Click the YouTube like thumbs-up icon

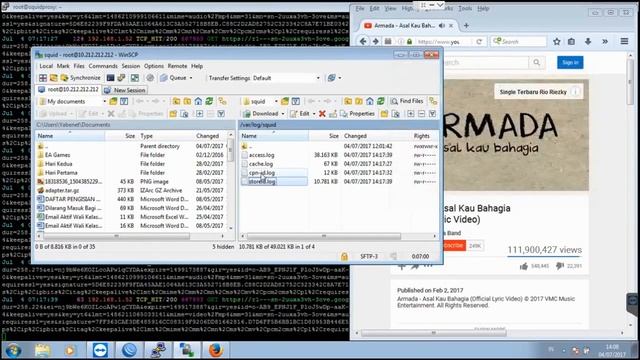(x=524, y=266)
